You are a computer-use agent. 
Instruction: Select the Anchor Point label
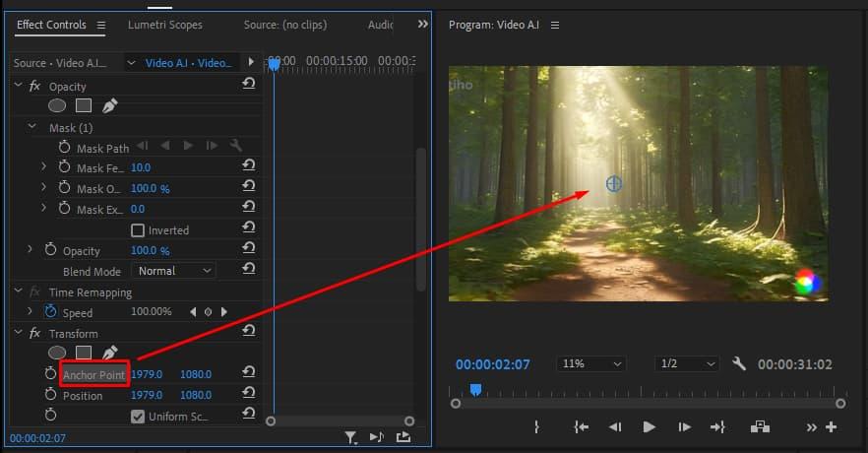pyautogui.click(x=94, y=375)
